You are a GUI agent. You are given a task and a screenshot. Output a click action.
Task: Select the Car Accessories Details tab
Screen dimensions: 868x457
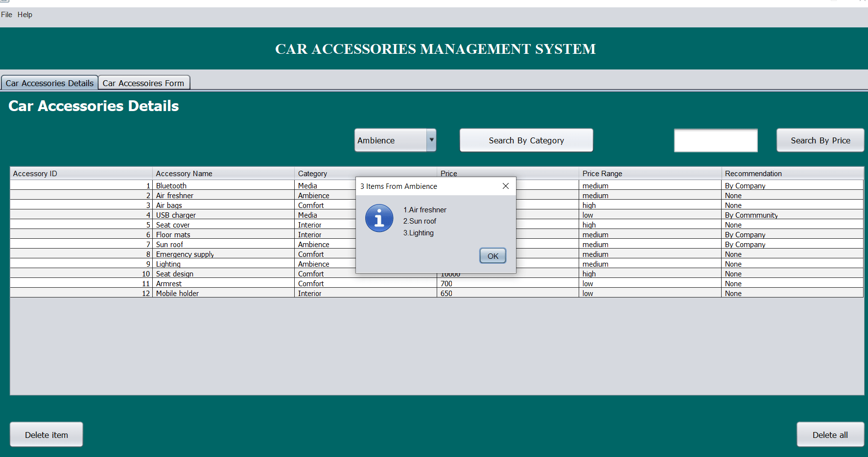pos(48,82)
